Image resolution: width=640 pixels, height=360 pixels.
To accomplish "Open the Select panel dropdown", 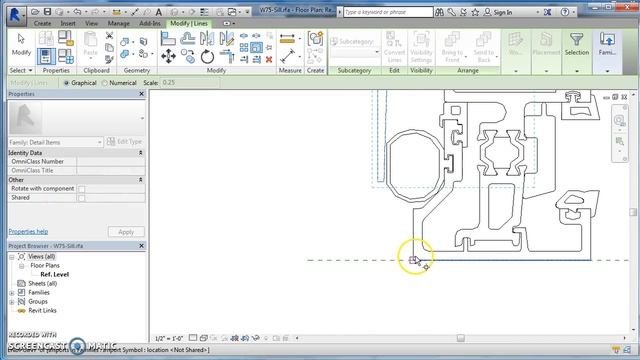I will (x=21, y=70).
